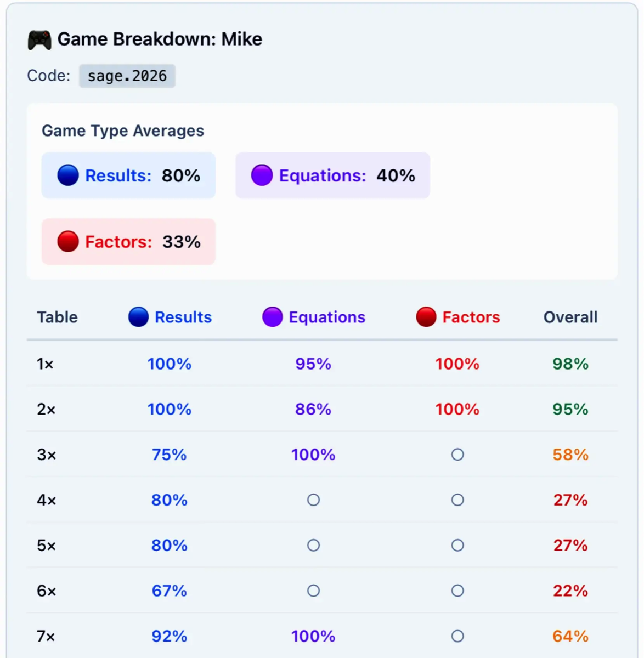Click the empty circle for 4× Equations
The height and width of the screenshot is (658, 644).
[x=313, y=500]
